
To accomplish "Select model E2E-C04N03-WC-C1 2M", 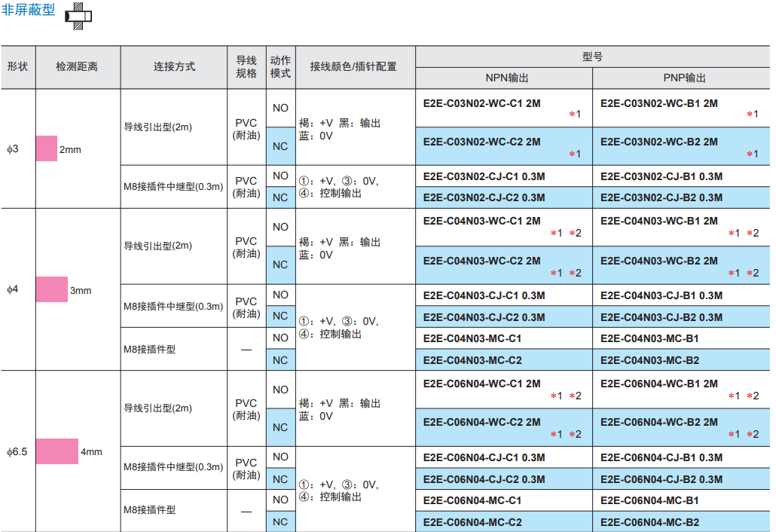I will pos(481,222).
